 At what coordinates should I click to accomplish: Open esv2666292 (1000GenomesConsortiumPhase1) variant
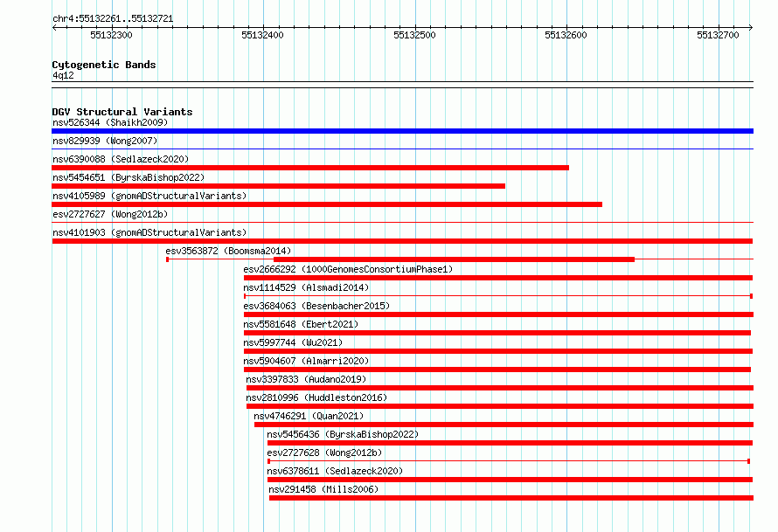[348, 269]
